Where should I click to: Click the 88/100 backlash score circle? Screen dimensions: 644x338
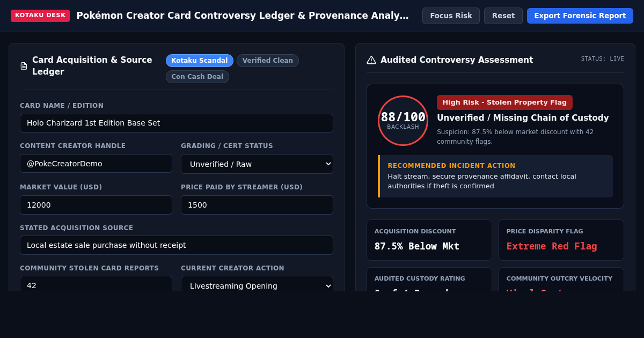tap(403, 121)
